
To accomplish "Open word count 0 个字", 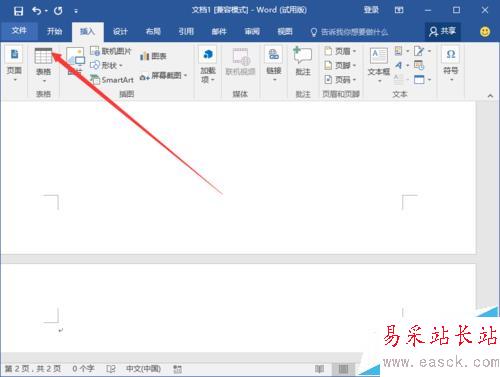I will pyautogui.click(x=83, y=369).
